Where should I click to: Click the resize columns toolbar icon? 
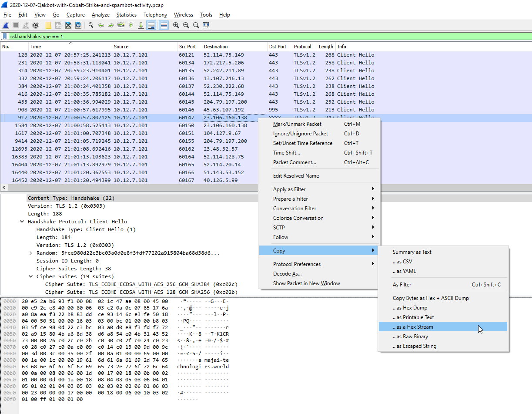[206, 25]
